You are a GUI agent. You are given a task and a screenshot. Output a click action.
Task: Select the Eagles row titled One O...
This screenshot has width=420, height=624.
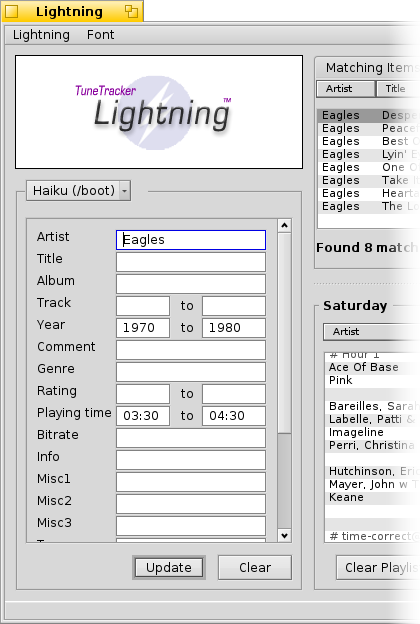click(x=369, y=168)
